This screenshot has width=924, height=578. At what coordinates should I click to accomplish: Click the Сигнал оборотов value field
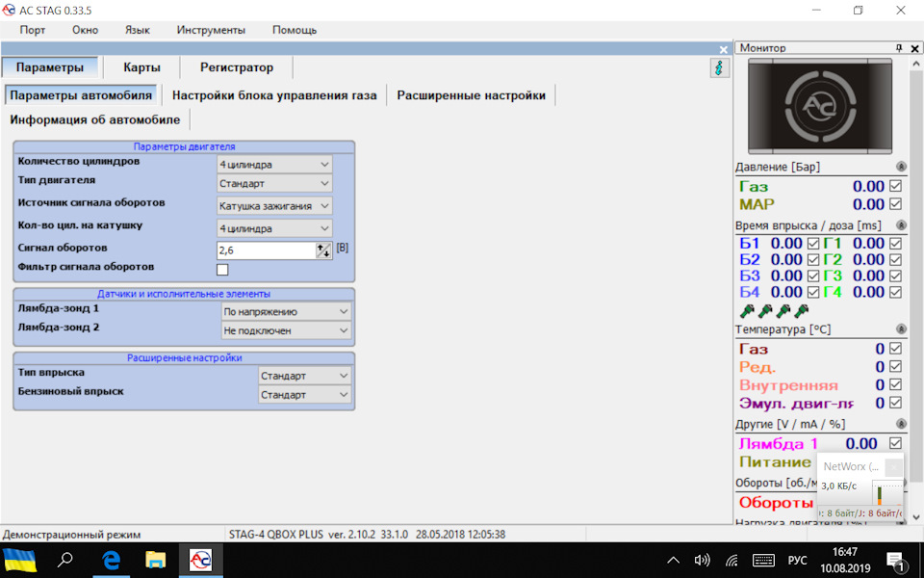(x=267, y=250)
